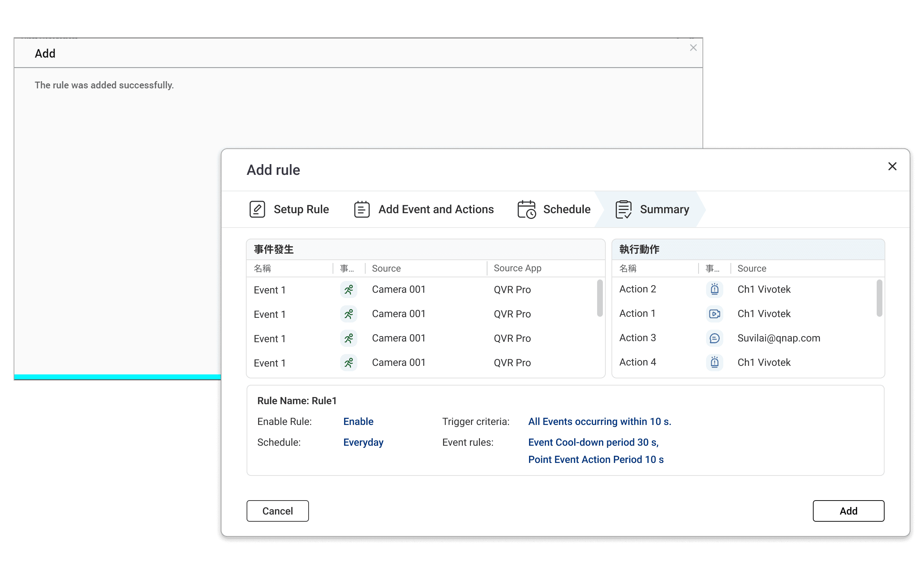The image size is (924, 574).
Task: Click motion detection icon in first Event 1 row
Action: pyautogui.click(x=348, y=290)
